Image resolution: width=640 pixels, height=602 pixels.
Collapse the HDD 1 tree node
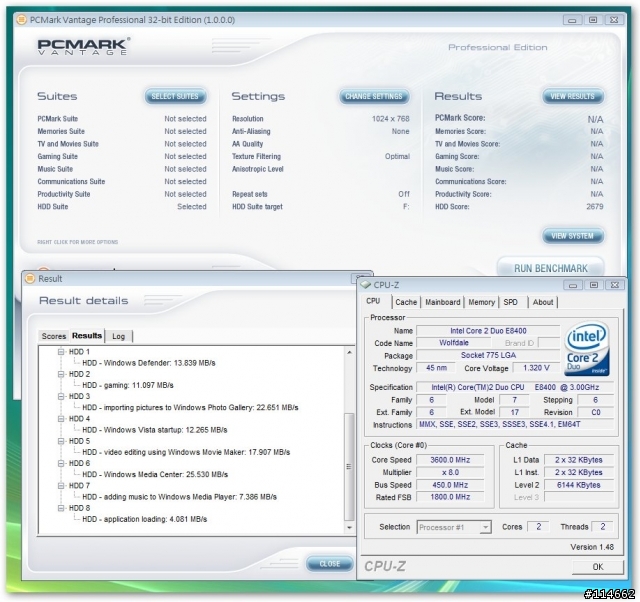coord(61,352)
